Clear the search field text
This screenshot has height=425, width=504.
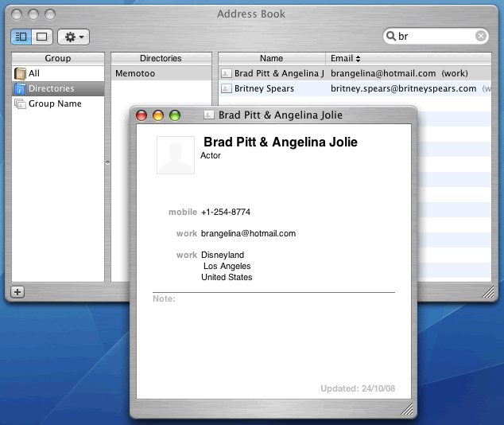tap(481, 37)
